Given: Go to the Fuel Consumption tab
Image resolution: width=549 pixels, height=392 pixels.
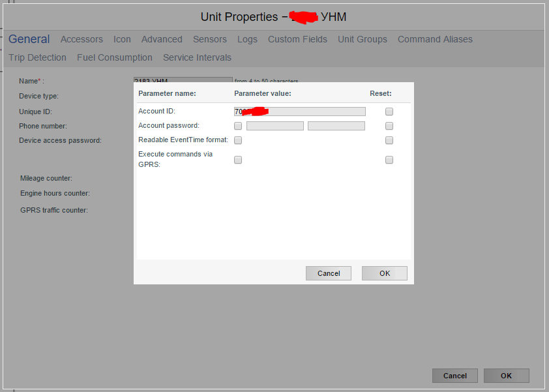Looking at the screenshot, I should (x=115, y=57).
